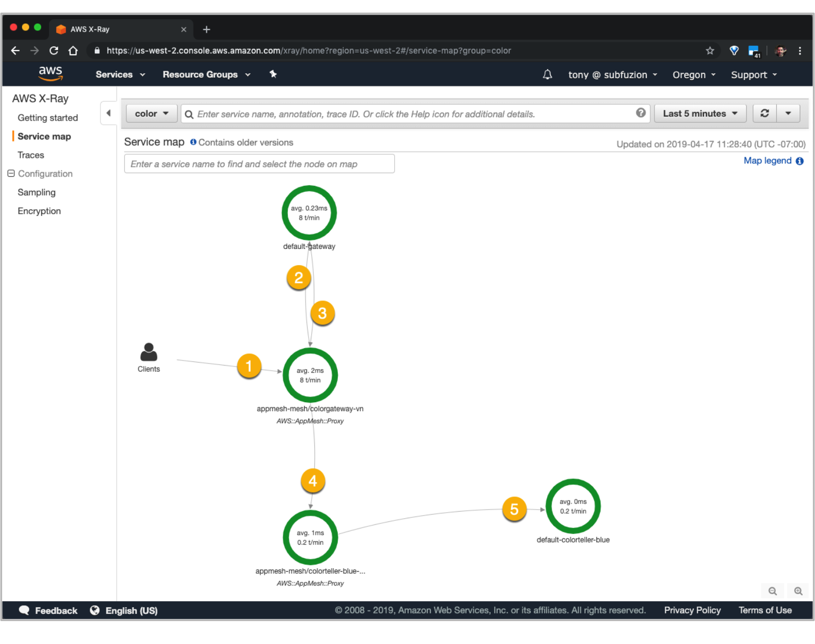The image size is (815, 644).
Task: Select the default-gateway node circle
Action: click(309, 213)
